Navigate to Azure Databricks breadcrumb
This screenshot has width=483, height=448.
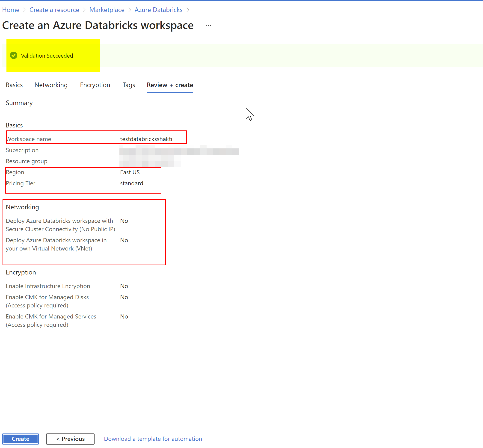(x=158, y=10)
